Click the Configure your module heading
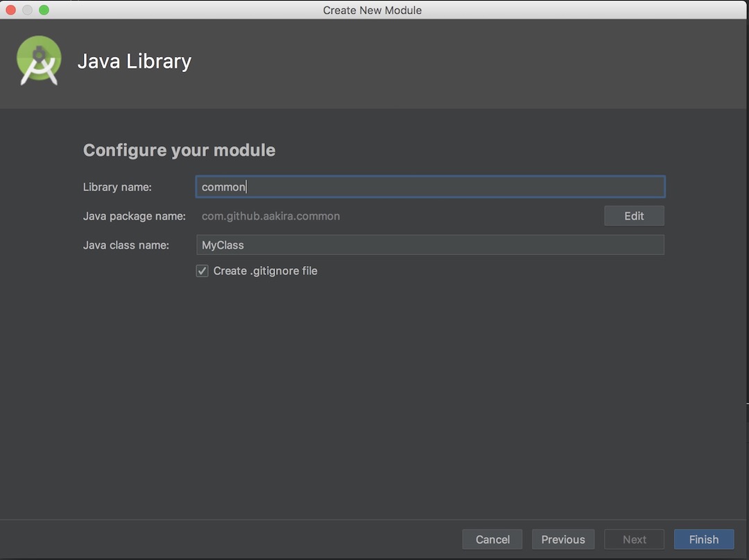The height and width of the screenshot is (560, 749). (x=179, y=150)
